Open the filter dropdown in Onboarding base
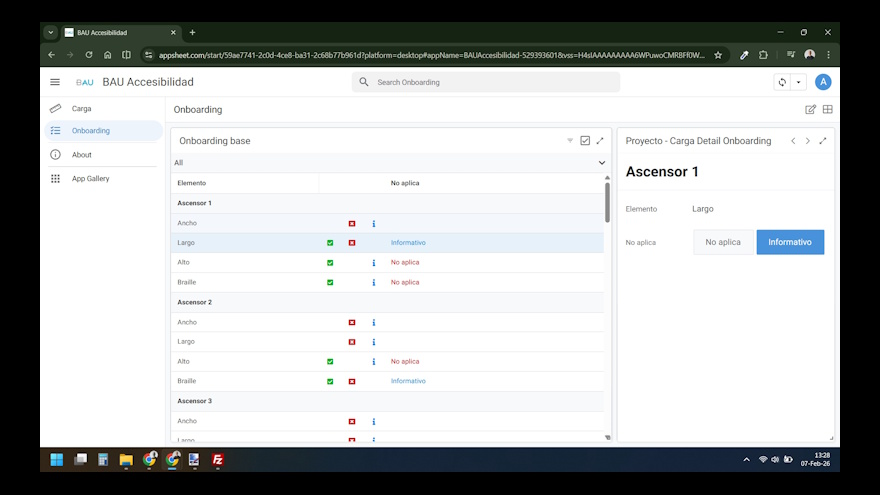This screenshot has width=880, height=495. coord(570,141)
